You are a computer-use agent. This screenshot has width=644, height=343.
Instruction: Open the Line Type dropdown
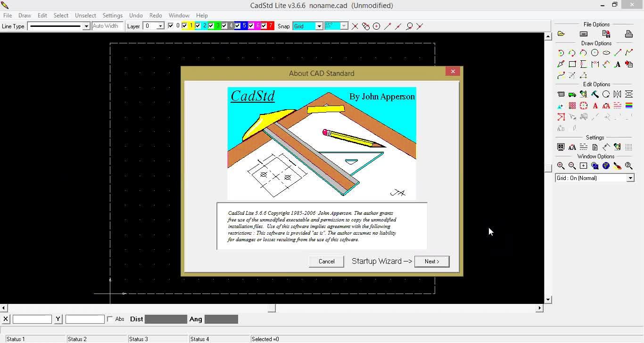(86, 26)
